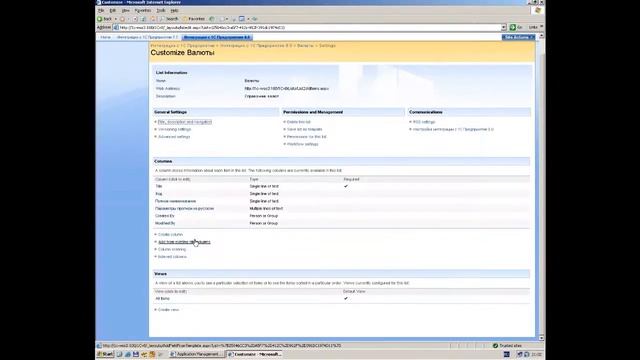
Task: Open the Column ordering link
Action: coord(171,249)
